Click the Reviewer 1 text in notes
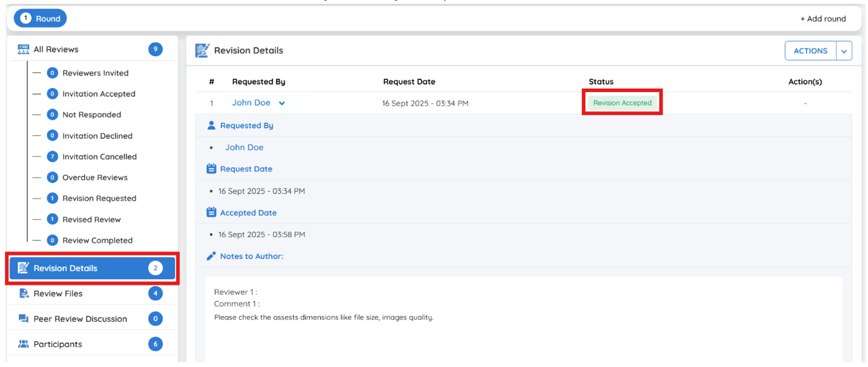Viewport: 868px width, 367px height. [236, 292]
